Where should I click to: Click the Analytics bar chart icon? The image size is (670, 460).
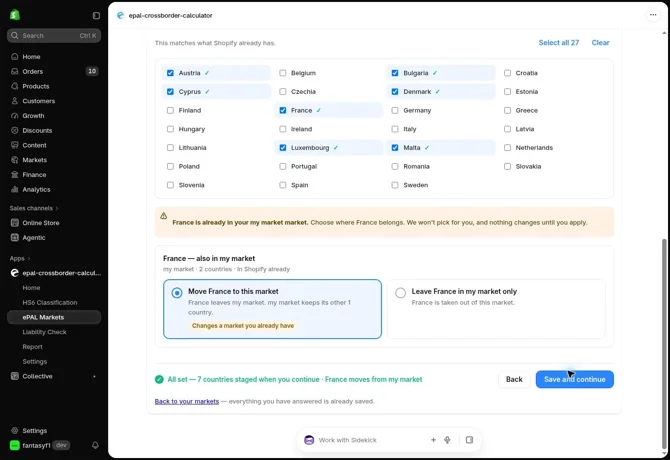[15, 189]
